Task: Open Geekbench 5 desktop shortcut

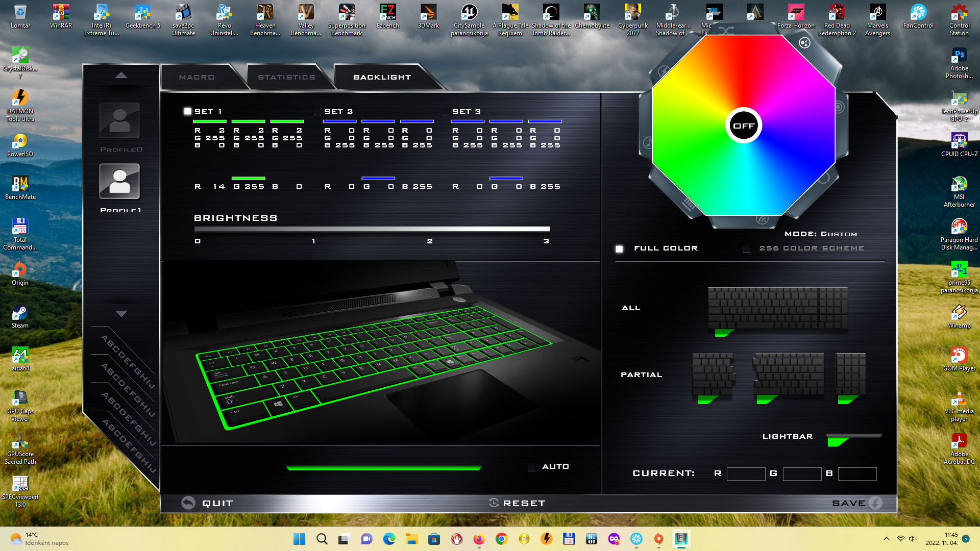Action: [143, 16]
